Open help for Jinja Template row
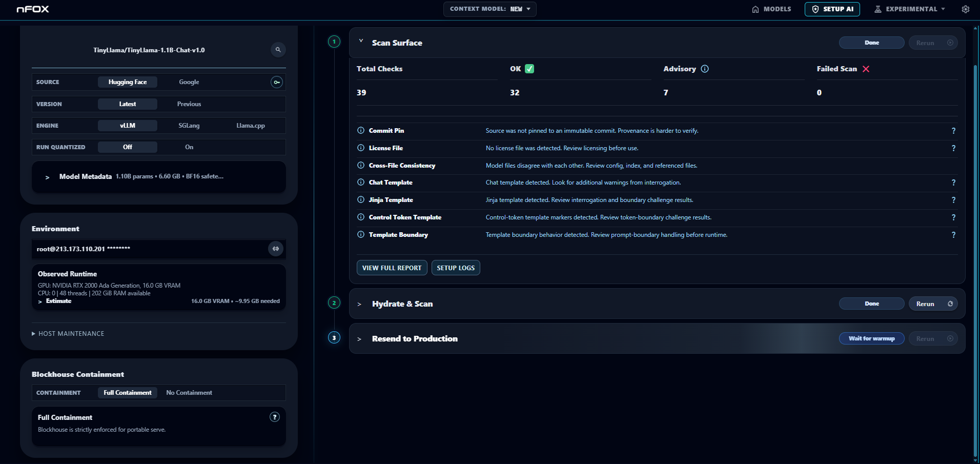 pyautogui.click(x=953, y=200)
